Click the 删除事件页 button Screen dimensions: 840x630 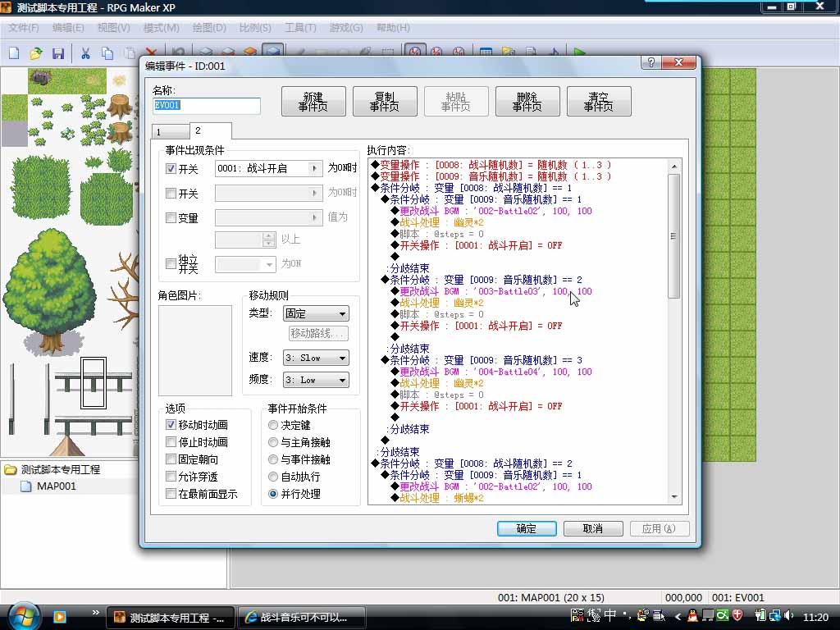coord(527,101)
